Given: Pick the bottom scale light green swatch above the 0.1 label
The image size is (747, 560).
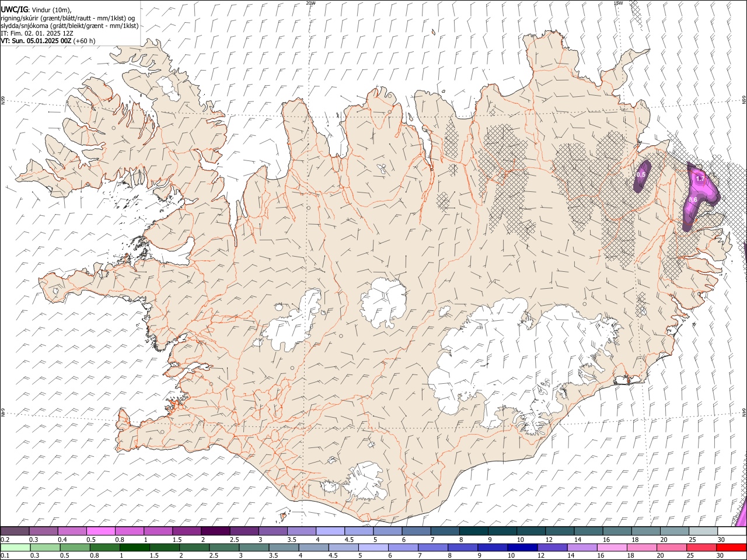Looking at the screenshot, I should click(x=15, y=548).
